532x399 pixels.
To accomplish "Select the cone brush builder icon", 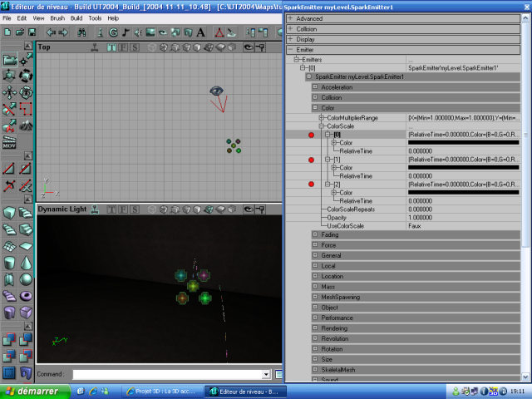I will [27, 262].
